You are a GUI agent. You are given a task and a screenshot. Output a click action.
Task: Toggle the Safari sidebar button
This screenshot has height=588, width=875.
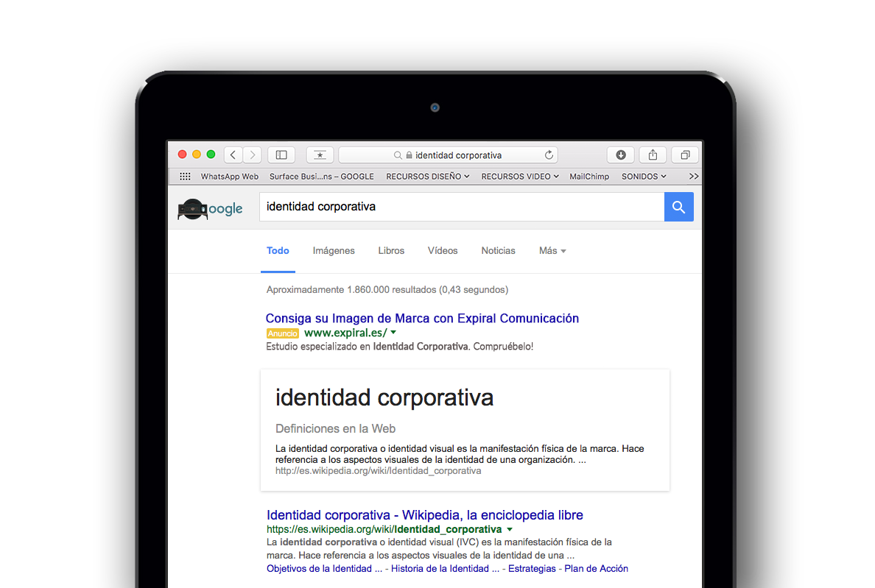(281, 155)
